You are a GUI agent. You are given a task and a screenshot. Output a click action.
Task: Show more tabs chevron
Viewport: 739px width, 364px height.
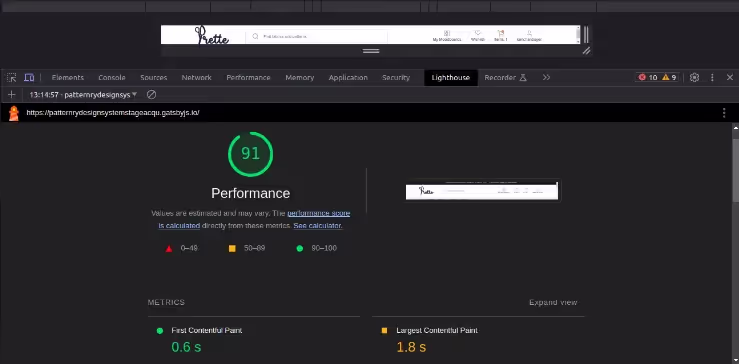(546, 77)
